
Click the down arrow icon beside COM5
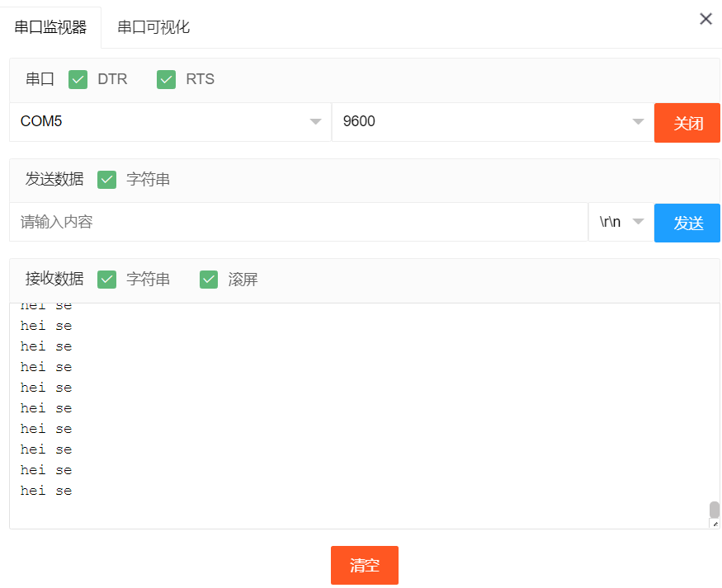[x=315, y=122]
